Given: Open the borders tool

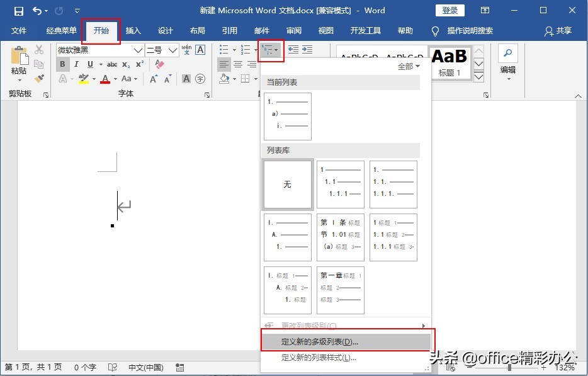Looking at the screenshot, I should 246,79.
